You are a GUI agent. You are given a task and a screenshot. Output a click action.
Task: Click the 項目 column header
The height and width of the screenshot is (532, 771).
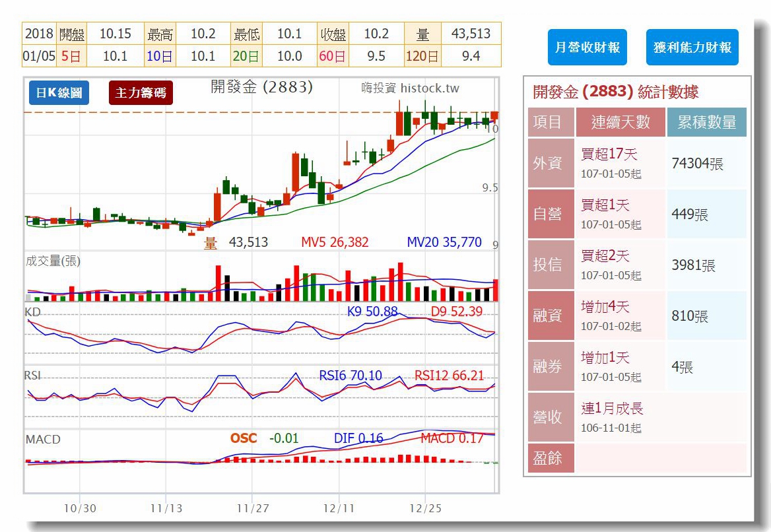pyautogui.click(x=551, y=122)
